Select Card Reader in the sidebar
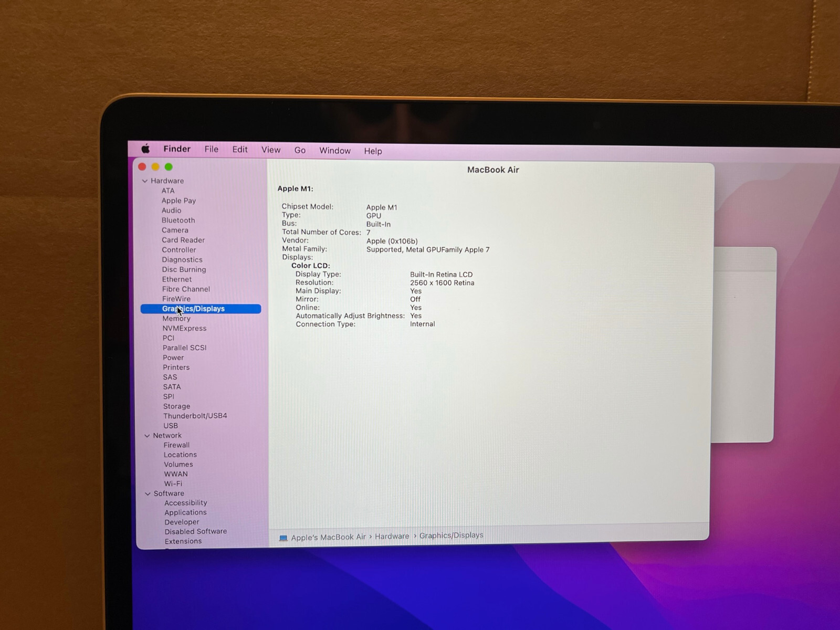840x630 pixels. click(183, 240)
